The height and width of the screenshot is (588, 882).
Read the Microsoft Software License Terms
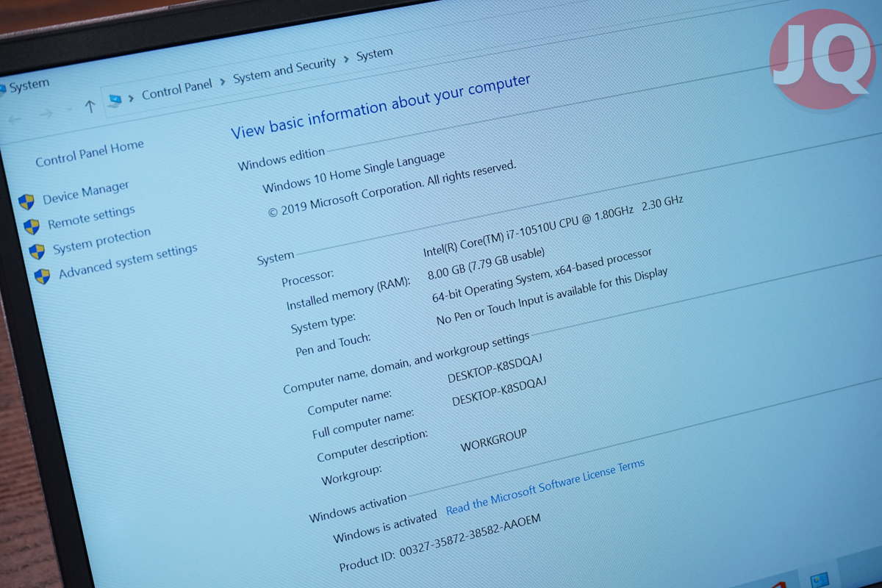[x=545, y=487]
